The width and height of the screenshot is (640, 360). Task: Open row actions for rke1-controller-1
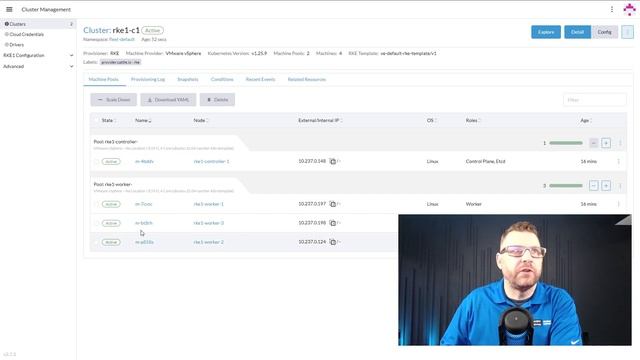(619, 162)
